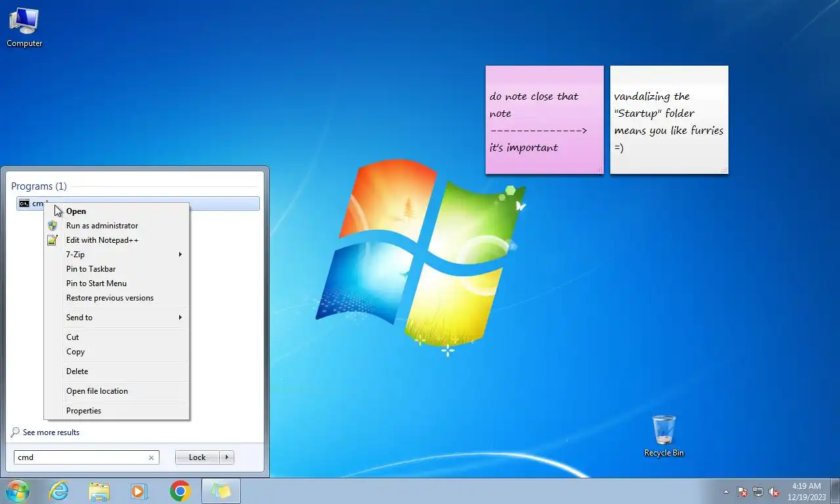Open the clock showing 4:19 AM
Screen dimensions: 840x504
click(807, 491)
